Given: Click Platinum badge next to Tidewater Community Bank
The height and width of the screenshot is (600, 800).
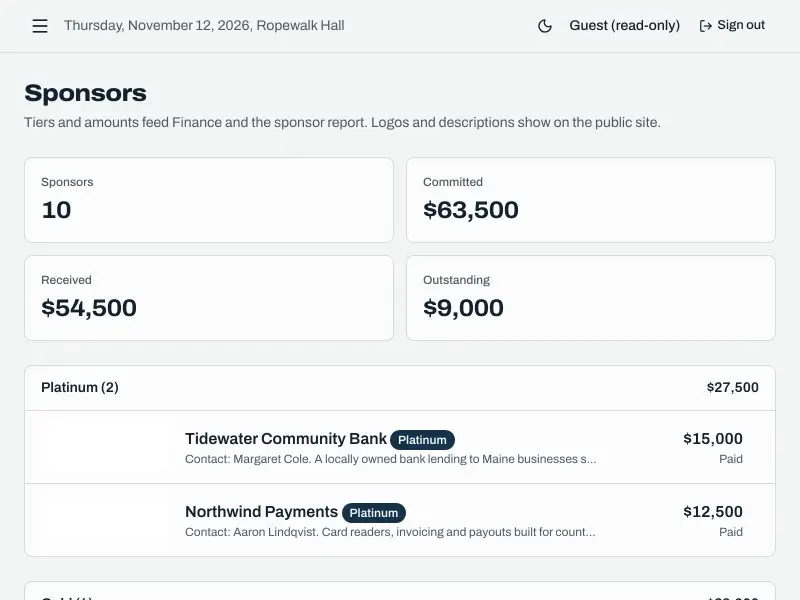Looking at the screenshot, I should [x=422, y=440].
